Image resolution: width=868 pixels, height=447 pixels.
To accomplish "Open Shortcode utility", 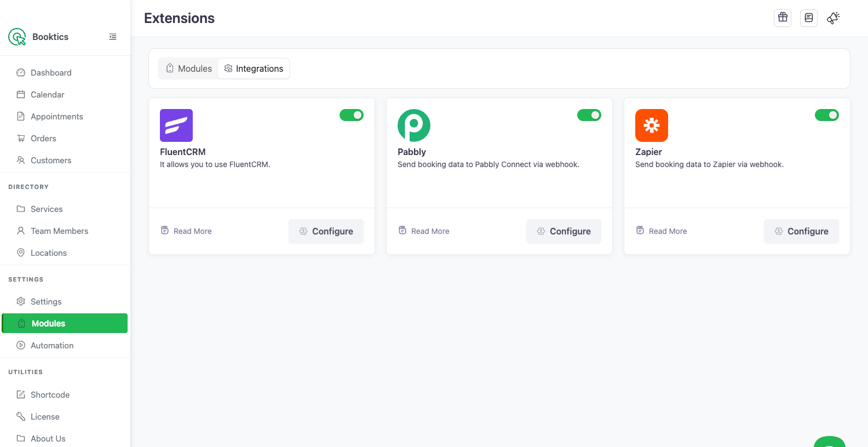I will (65, 394).
